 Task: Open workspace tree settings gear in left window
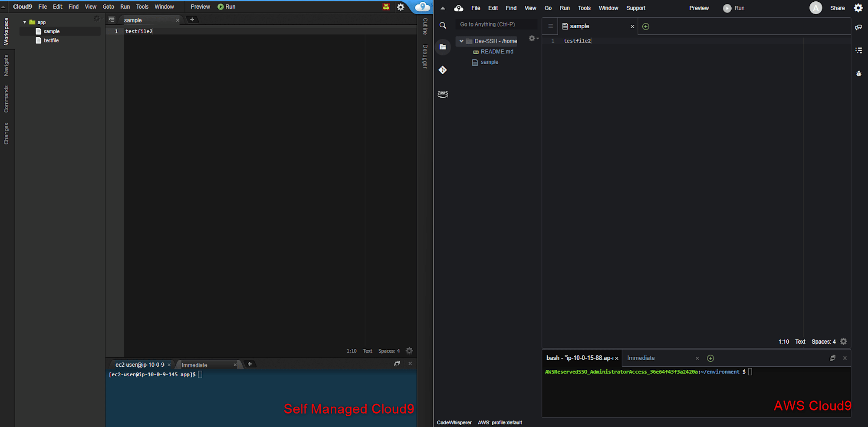coord(97,19)
